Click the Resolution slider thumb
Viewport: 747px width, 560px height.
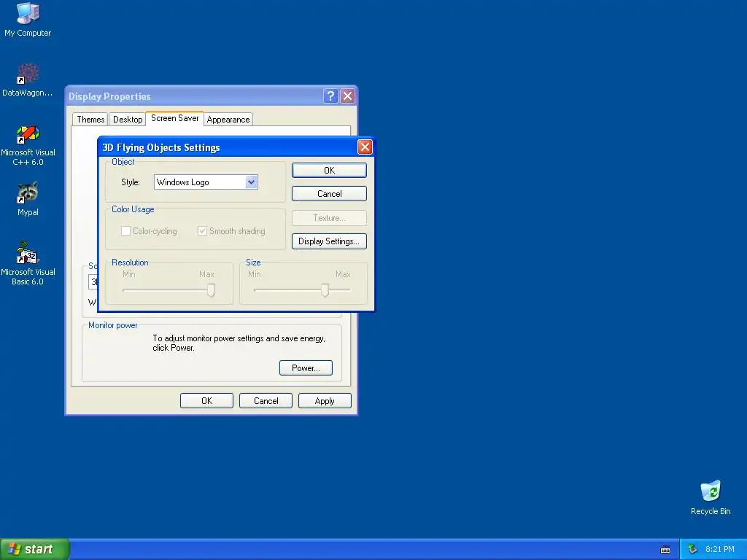click(211, 290)
